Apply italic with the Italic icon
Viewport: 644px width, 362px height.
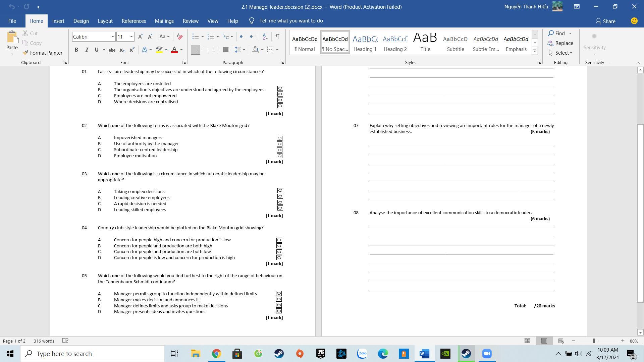coord(87,50)
